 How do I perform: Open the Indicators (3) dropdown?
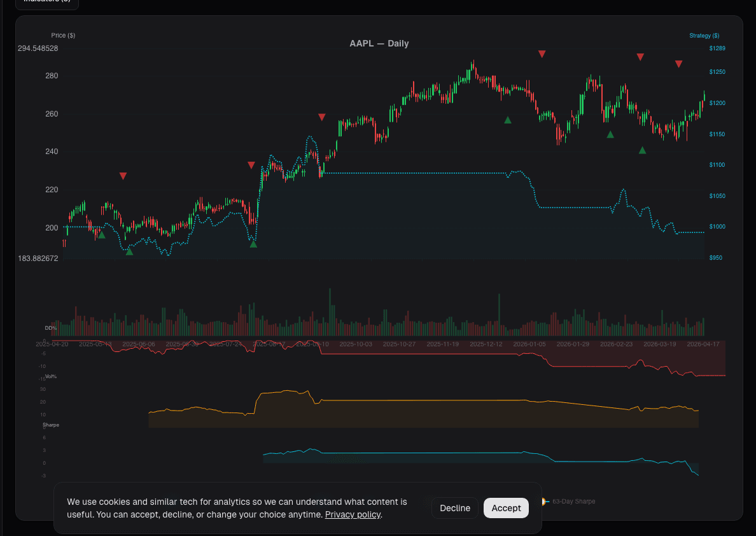46,3
